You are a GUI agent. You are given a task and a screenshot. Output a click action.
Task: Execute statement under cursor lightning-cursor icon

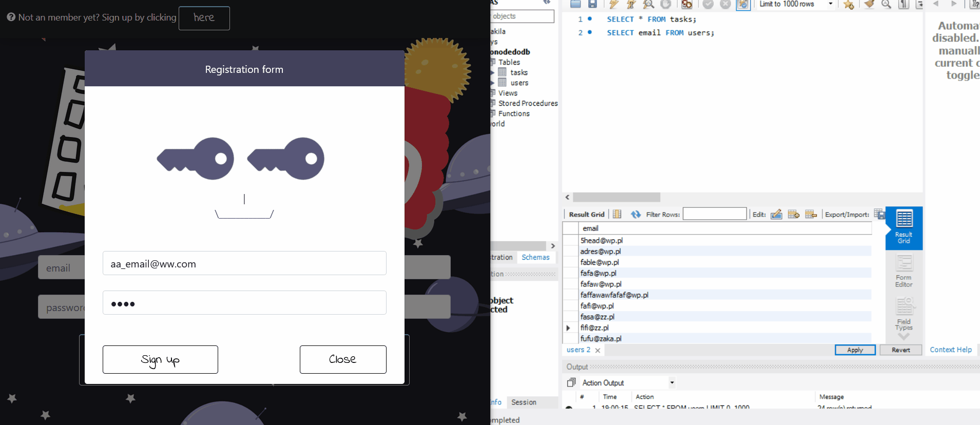point(631,4)
